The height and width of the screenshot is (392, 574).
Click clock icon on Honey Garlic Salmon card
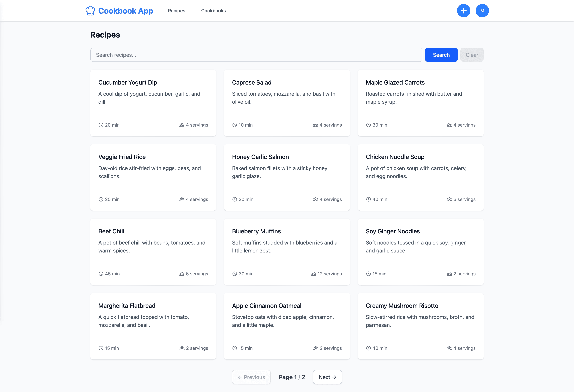tap(234, 199)
